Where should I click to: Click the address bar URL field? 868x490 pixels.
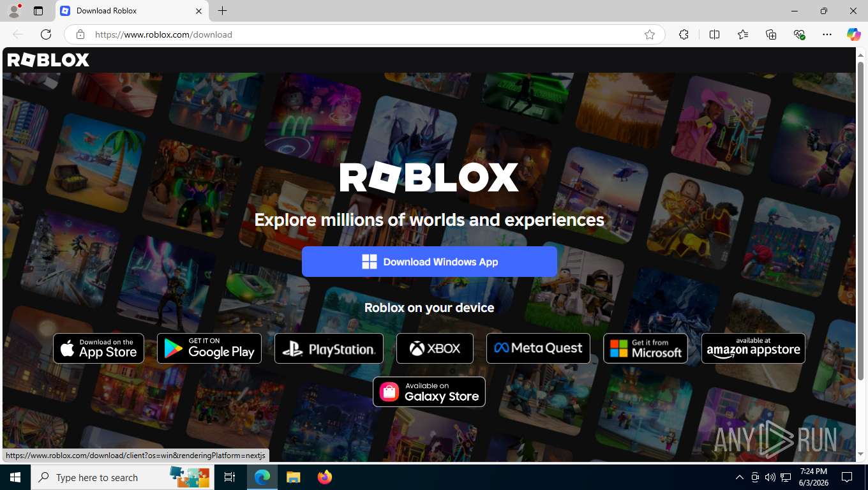coord(364,34)
